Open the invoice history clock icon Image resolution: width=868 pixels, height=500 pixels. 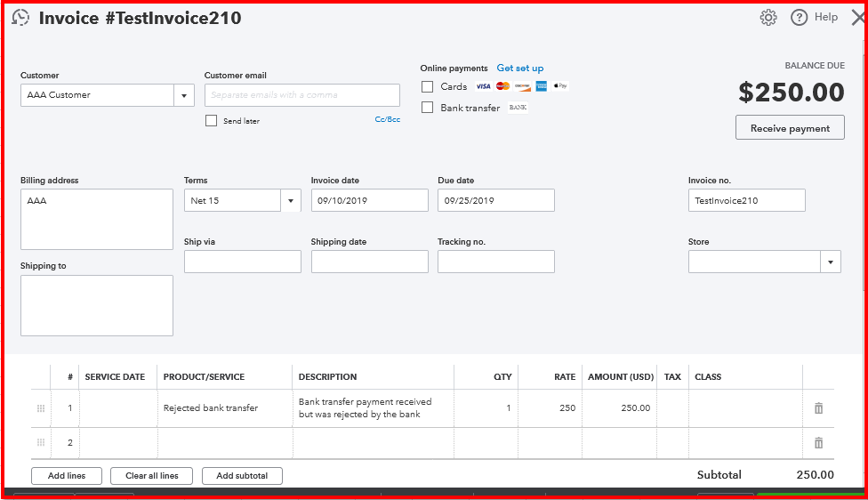(x=20, y=18)
